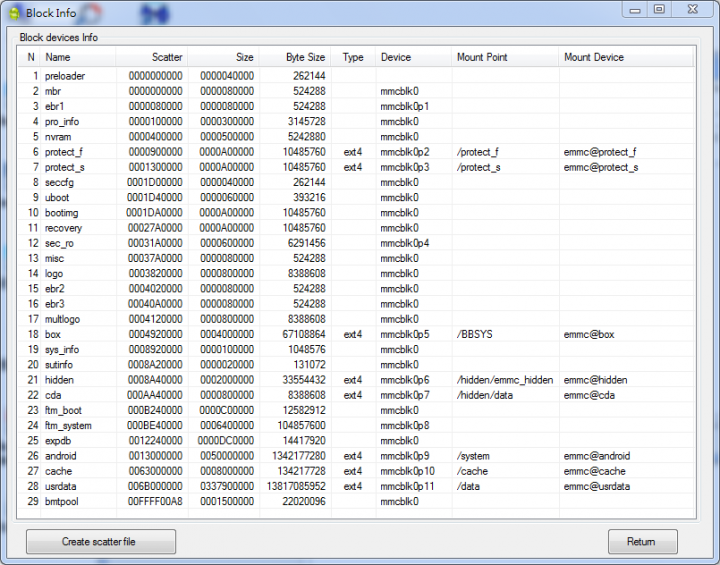Select the ftm_system row

tap(356, 425)
